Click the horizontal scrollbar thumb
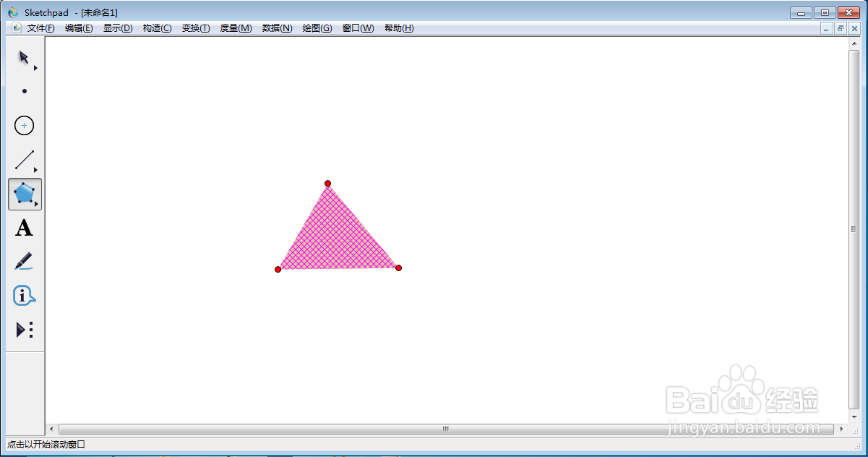This screenshot has width=868, height=457. pos(446,429)
